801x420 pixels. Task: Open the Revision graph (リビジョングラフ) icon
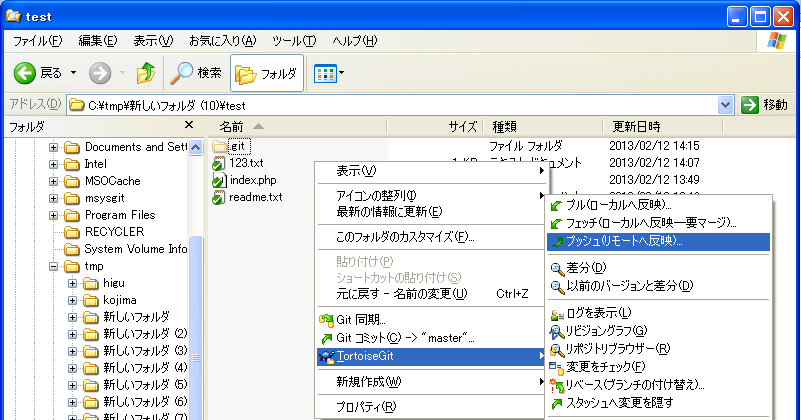pos(557,331)
